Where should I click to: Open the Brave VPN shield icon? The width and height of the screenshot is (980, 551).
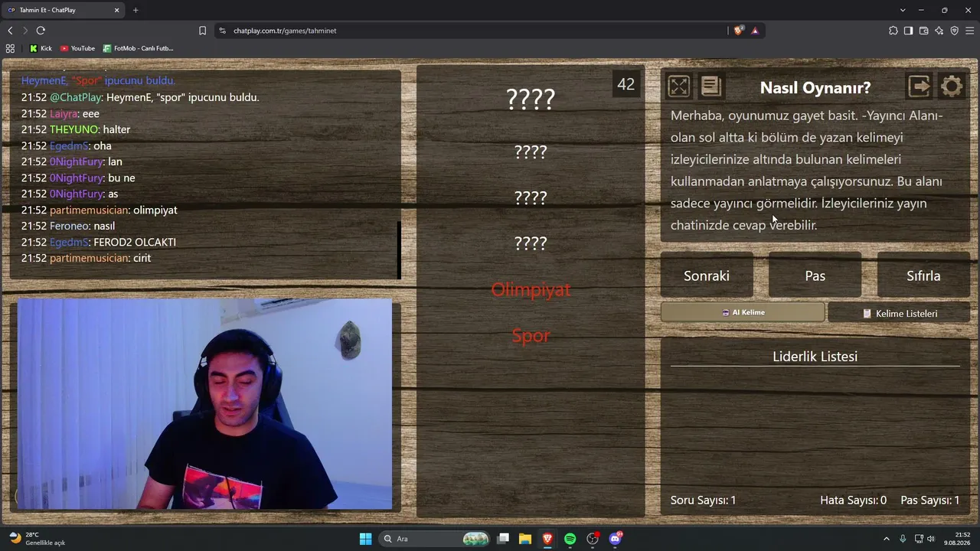(x=954, y=31)
